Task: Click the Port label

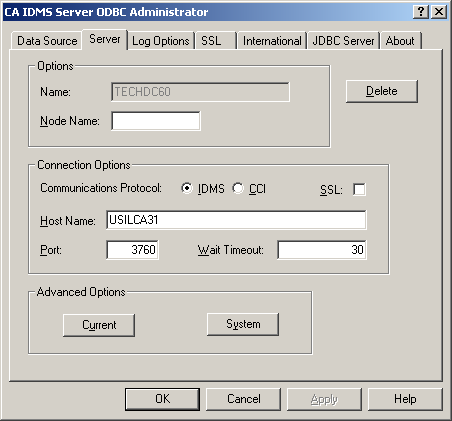Action: tap(51, 250)
